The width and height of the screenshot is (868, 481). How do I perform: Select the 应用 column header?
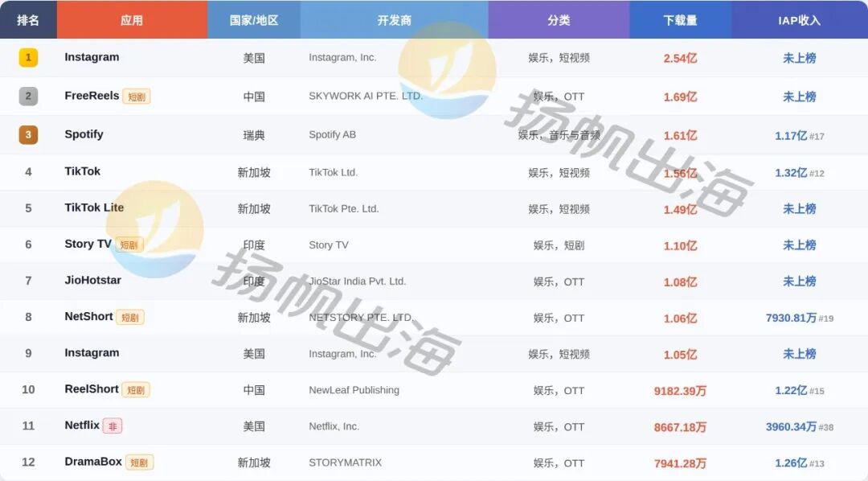point(132,20)
